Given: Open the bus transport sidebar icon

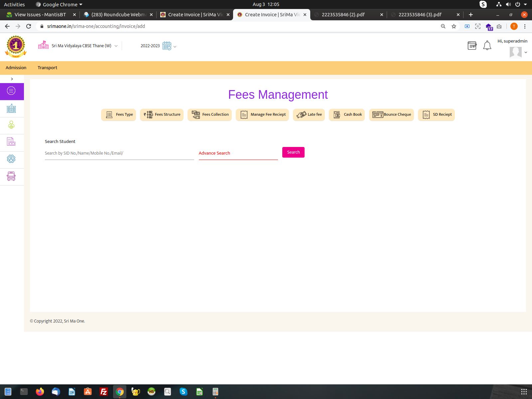Looking at the screenshot, I should tap(11, 176).
